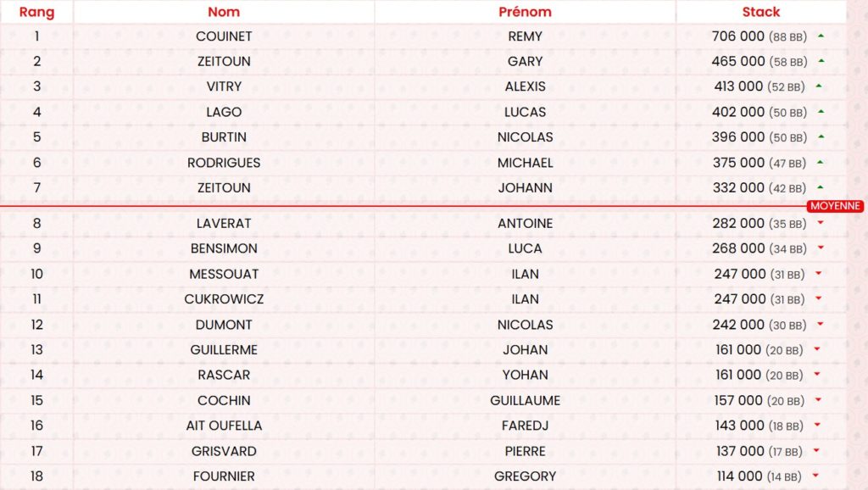Click the red down arrow beside LAVERAT's stack
Viewport: 868px width, 490px height.
point(821,224)
